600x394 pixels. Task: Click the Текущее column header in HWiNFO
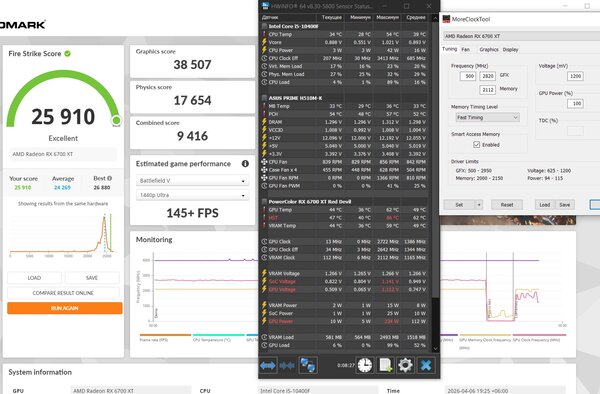330,17
